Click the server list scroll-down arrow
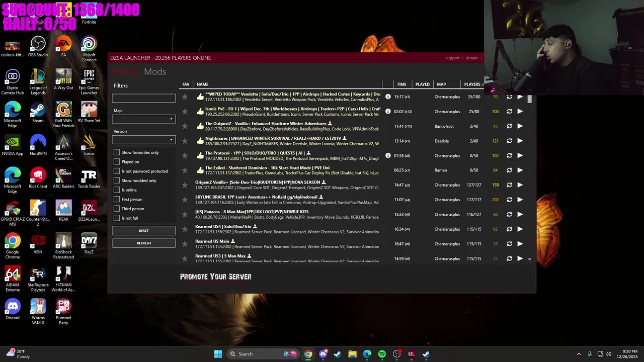The width and height of the screenshot is (644, 362). pos(529,259)
